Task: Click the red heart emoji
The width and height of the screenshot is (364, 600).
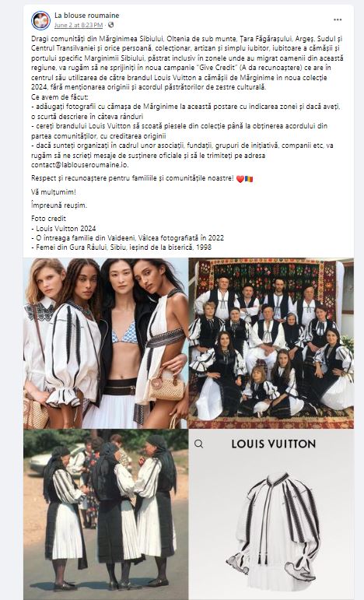Action: click(240, 179)
